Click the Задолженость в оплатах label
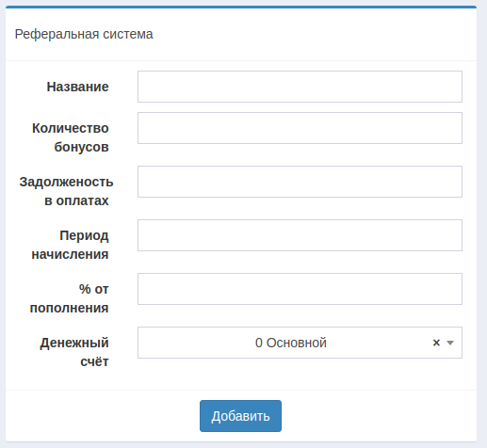Viewport: 487px width, 448px height. 66,191
